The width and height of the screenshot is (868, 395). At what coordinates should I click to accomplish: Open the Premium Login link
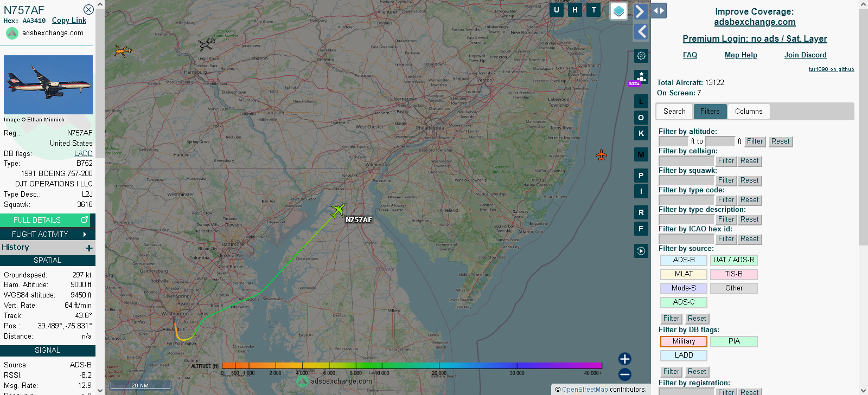(x=755, y=39)
